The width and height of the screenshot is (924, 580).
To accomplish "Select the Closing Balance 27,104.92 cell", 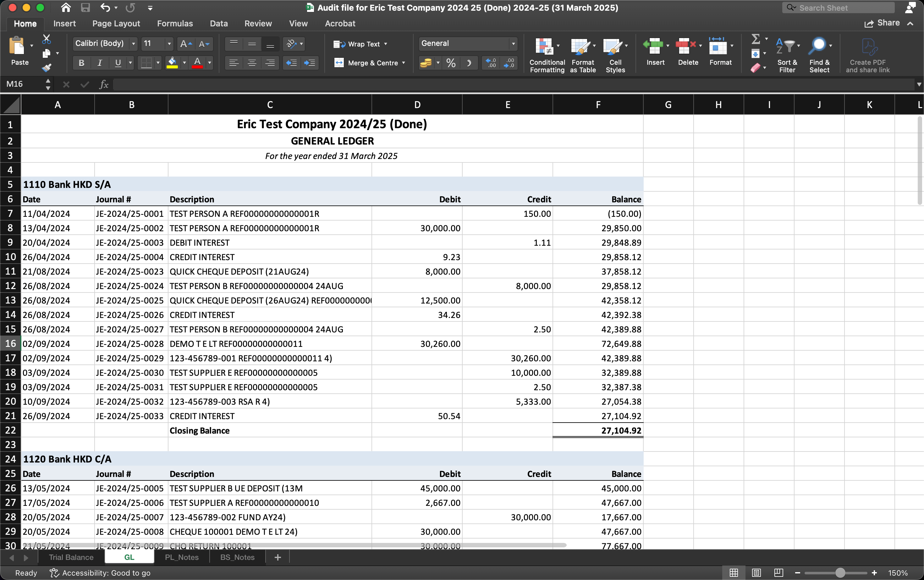I will [x=598, y=430].
